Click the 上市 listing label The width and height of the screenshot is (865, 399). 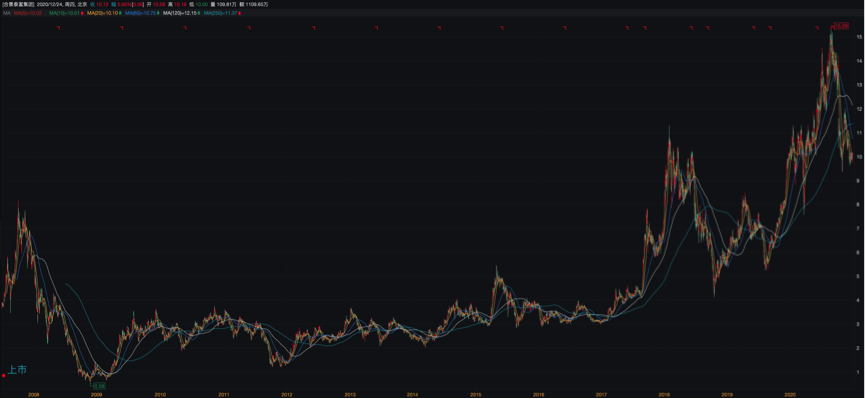(17, 370)
